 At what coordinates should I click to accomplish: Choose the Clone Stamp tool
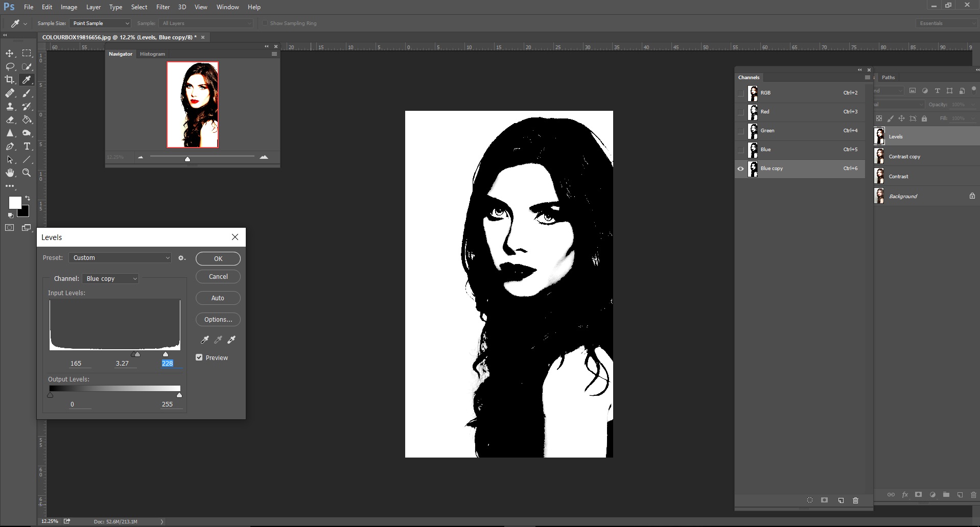tap(10, 106)
